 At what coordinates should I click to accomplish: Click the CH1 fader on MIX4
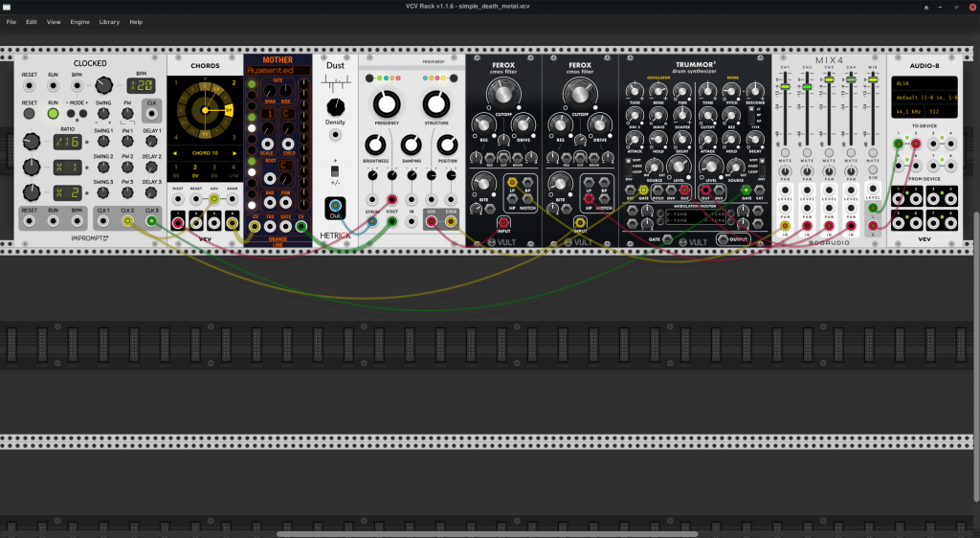785,86
